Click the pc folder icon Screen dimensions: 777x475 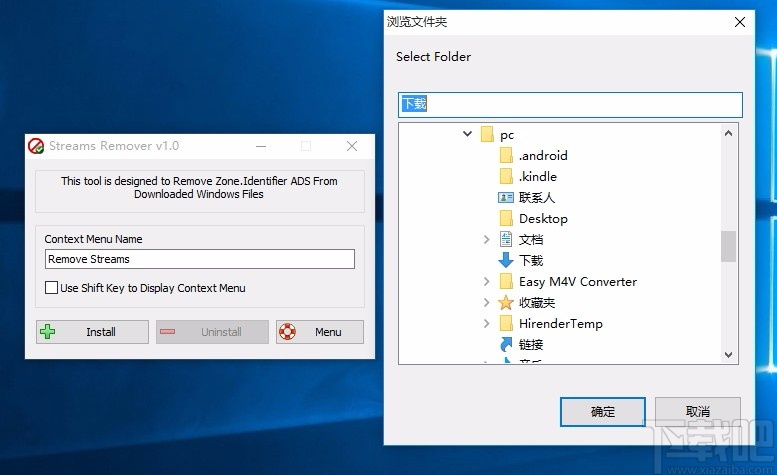coord(487,134)
